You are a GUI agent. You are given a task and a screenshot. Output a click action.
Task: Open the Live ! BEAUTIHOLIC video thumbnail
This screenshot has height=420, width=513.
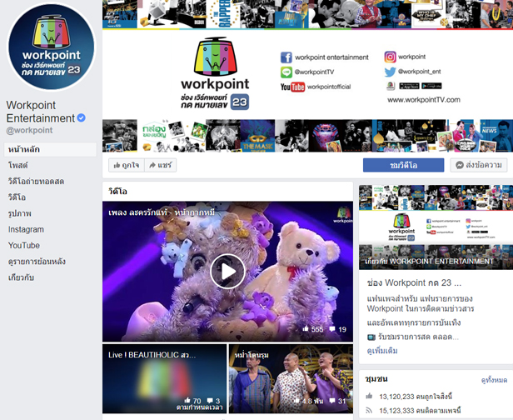[x=164, y=378]
